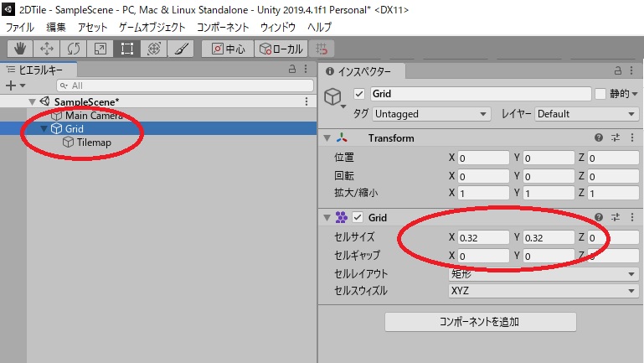Select the Move tool
644x363 pixels.
tap(46, 49)
